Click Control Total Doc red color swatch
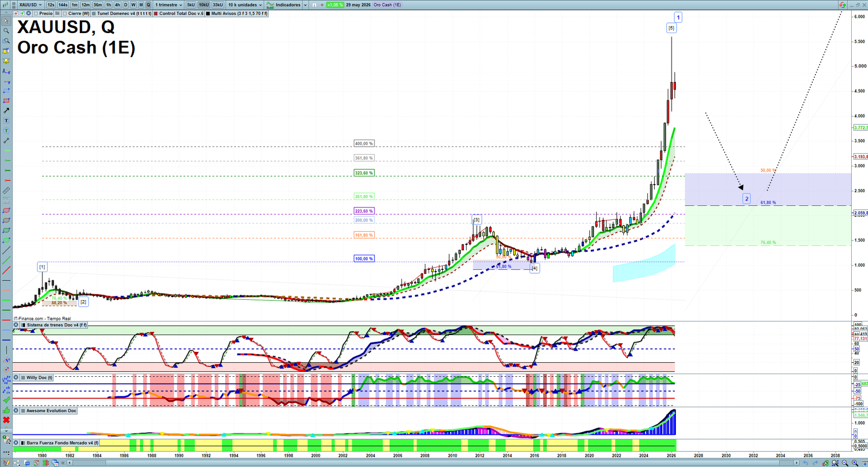The width and height of the screenshot is (868, 467). click(x=156, y=13)
